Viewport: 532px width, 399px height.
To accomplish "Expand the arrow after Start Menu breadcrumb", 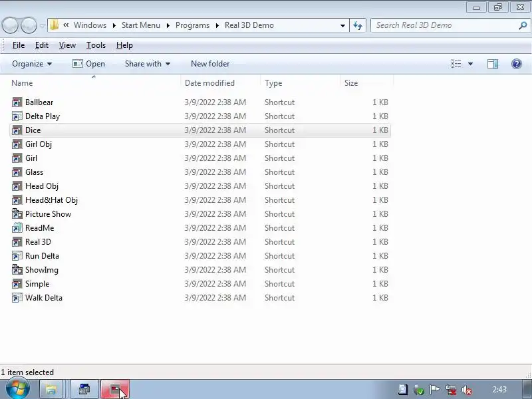I will [x=168, y=25].
